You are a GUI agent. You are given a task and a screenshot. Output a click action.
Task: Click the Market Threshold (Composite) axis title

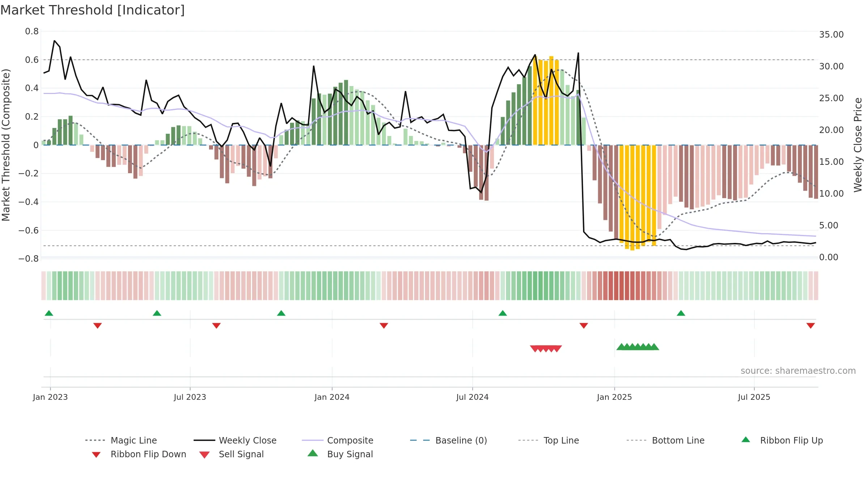point(6,145)
